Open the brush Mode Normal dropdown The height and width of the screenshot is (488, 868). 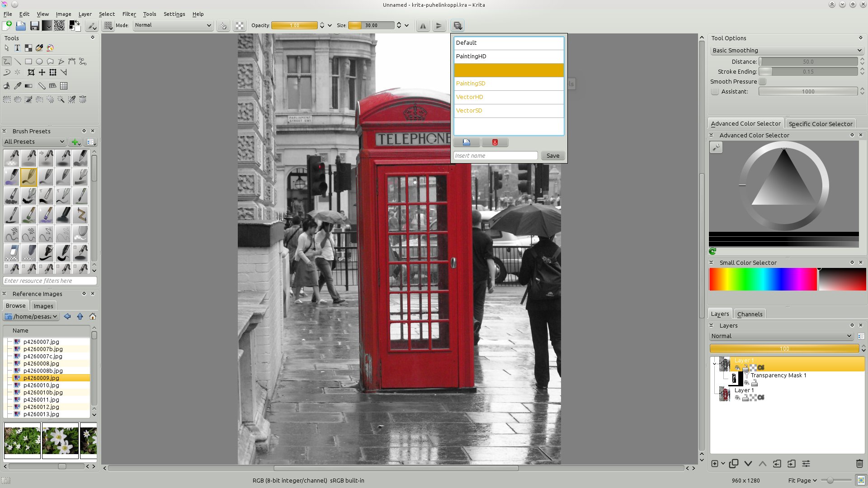173,25
